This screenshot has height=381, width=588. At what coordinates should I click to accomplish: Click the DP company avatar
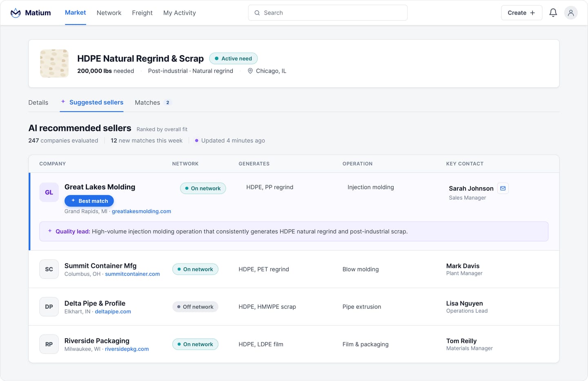(x=49, y=307)
